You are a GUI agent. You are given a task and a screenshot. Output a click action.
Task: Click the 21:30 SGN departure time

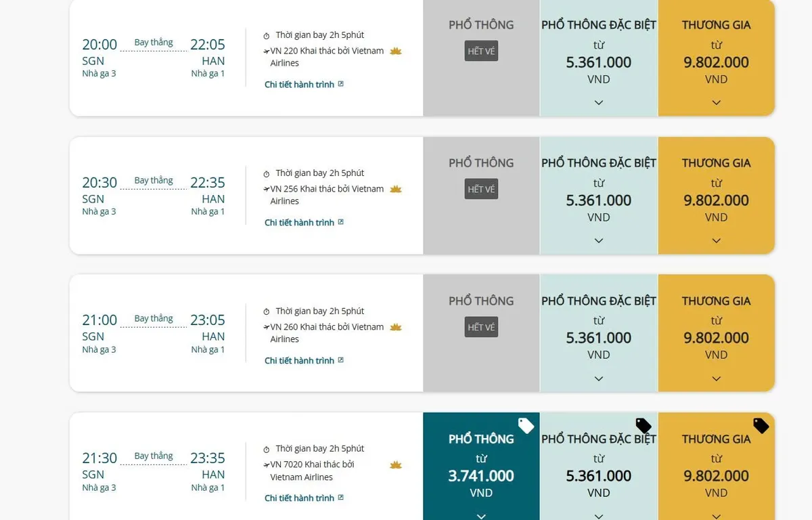pyautogui.click(x=99, y=458)
